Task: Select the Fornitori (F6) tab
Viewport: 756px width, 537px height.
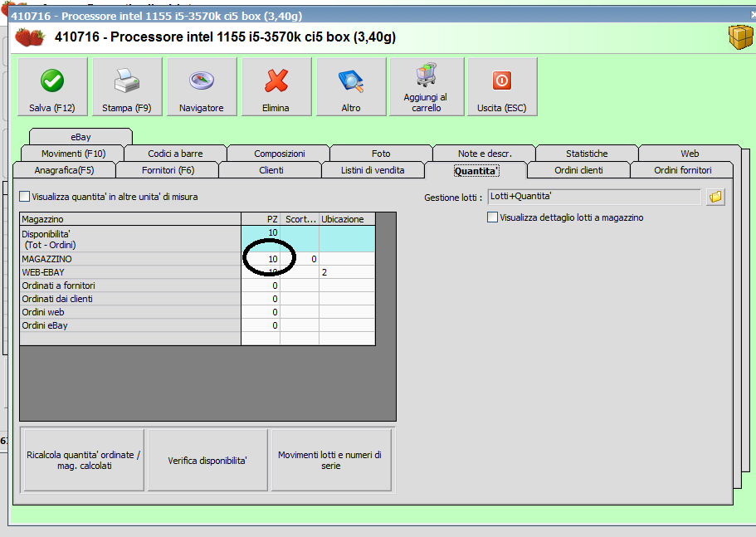Action: click(x=168, y=170)
